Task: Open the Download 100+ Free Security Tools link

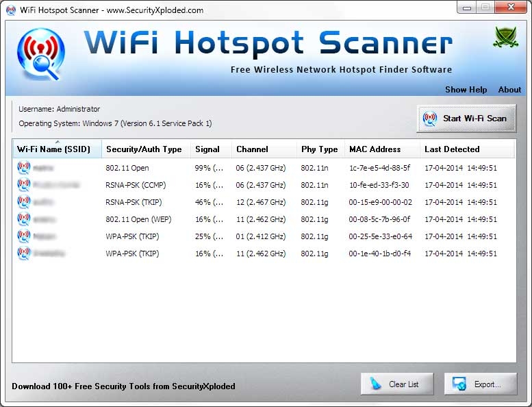Action: click(x=123, y=386)
